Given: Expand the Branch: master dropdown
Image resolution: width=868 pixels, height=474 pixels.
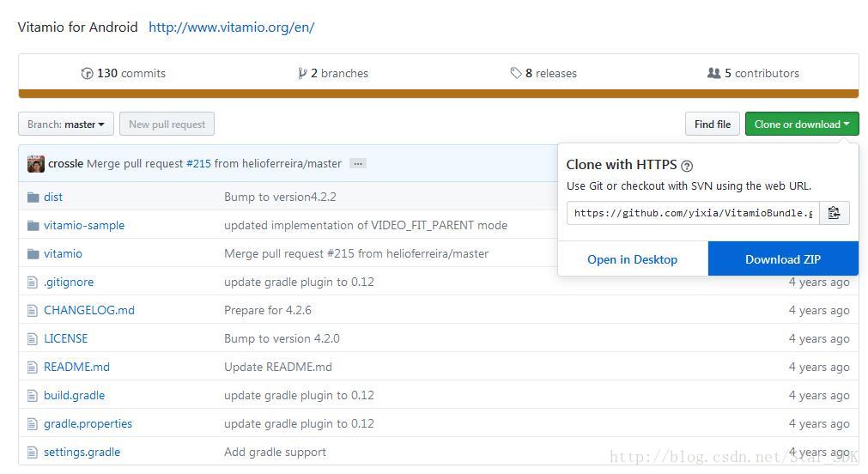Looking at the screenshot, I should click(x=66, y=124).
